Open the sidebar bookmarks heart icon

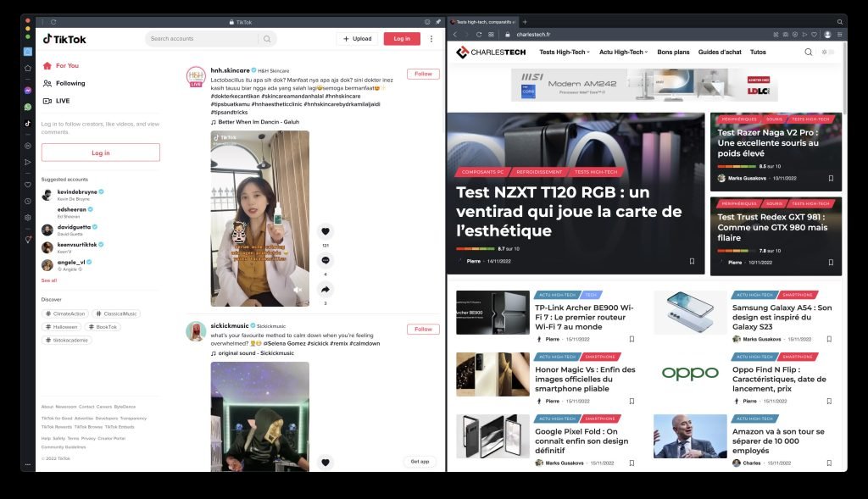click(28, 184)
